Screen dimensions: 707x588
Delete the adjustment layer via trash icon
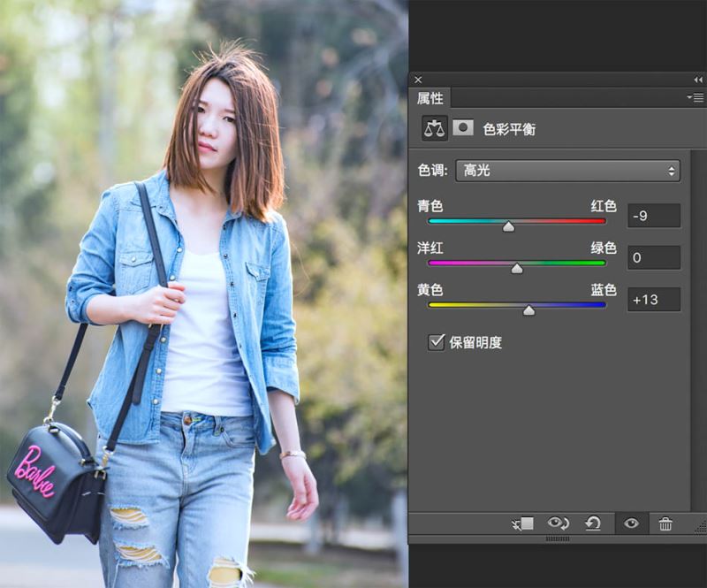[x=665, y=524]
